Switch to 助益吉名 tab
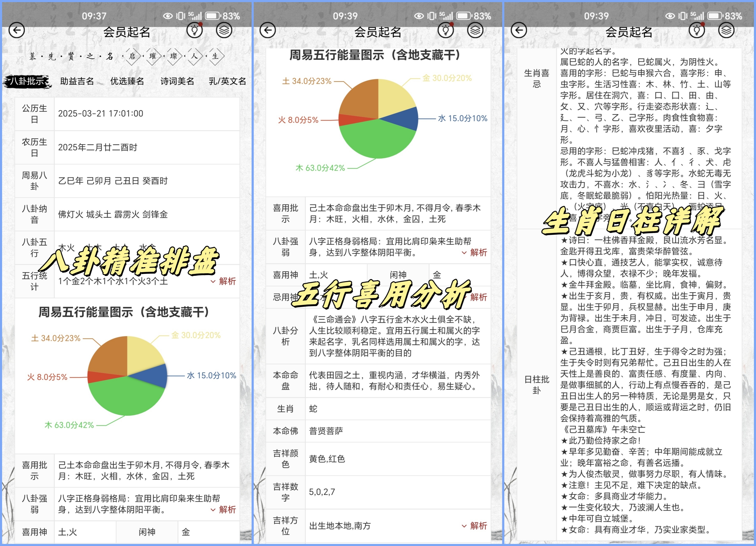The image size is (756, 546). [x=77, y=81]
